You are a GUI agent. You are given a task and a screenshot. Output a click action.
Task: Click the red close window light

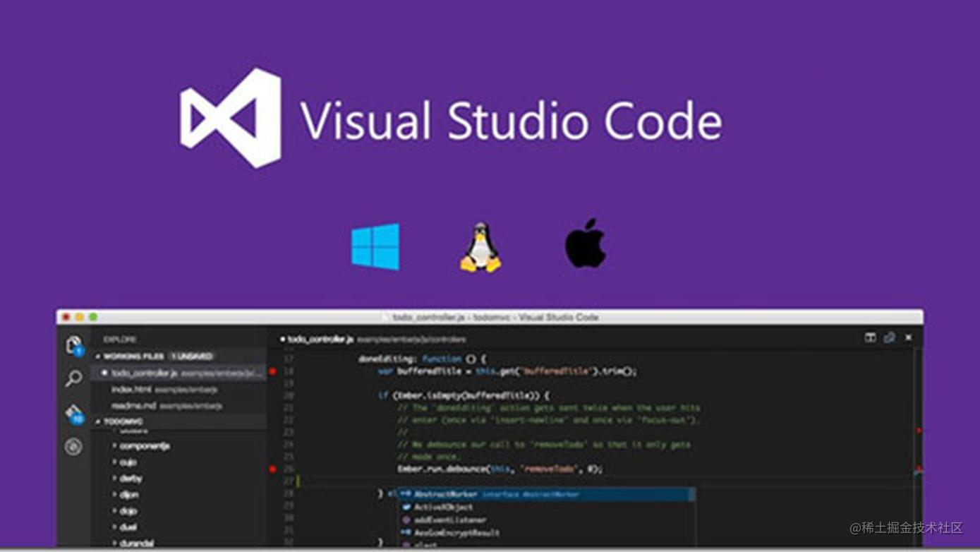[66, 318]
